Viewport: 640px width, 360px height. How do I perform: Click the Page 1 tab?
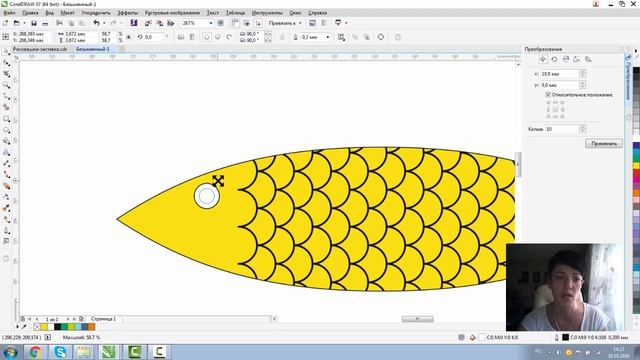[x=103, y=319]
